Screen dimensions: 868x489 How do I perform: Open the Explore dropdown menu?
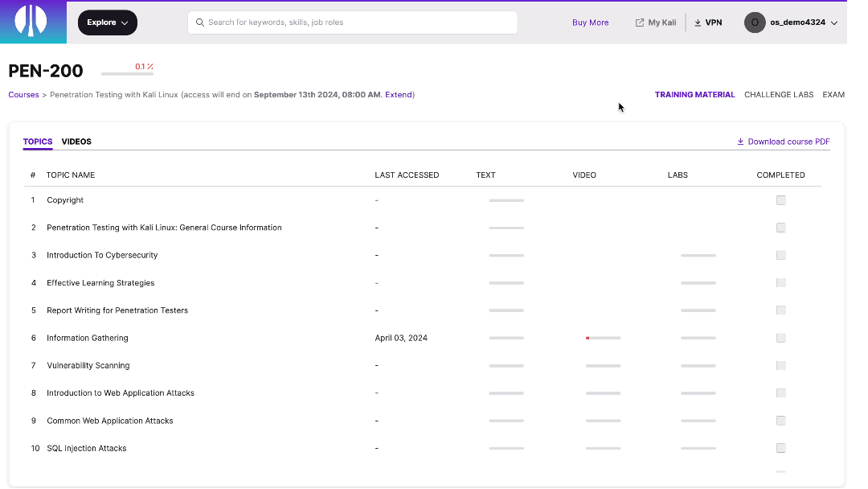pos(107,23)
